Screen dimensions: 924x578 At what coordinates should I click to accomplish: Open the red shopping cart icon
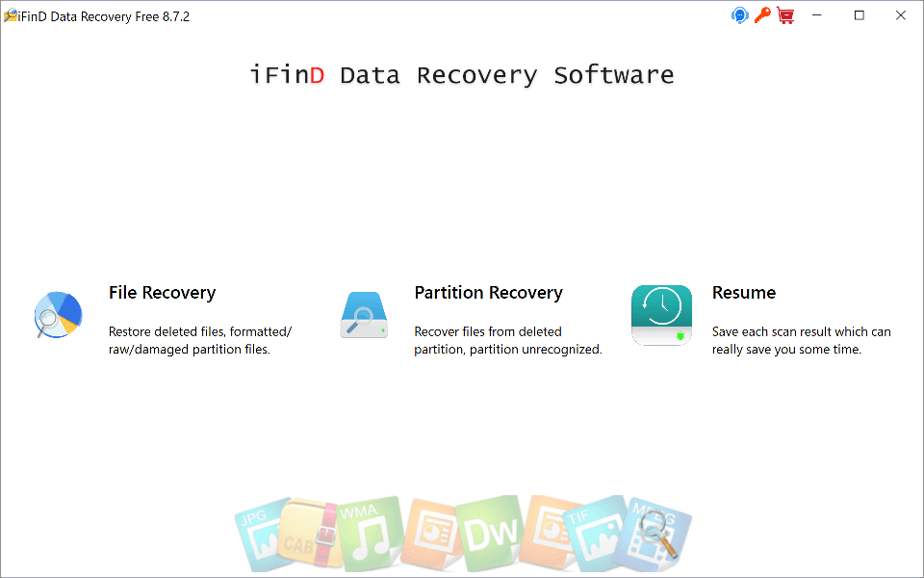click(x=785, y=15)
